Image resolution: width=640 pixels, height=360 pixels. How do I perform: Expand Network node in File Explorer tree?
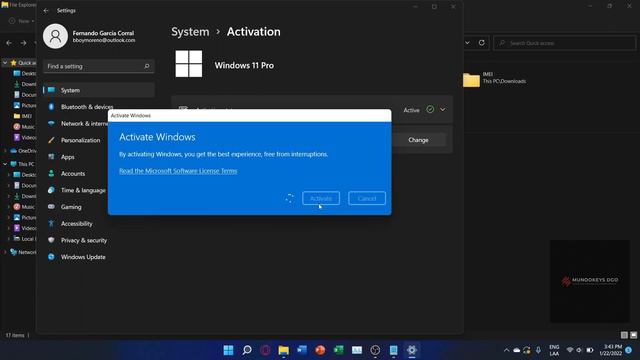tap(5, 252)
